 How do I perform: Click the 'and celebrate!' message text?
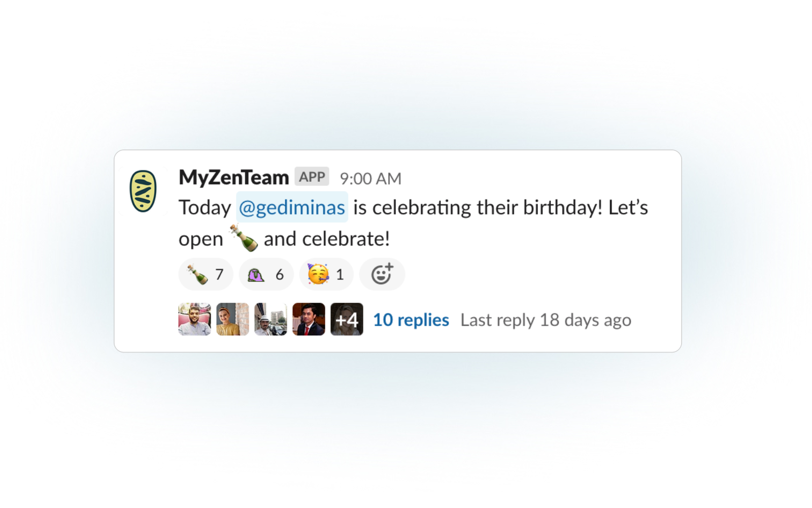click(x=327, y=239)
